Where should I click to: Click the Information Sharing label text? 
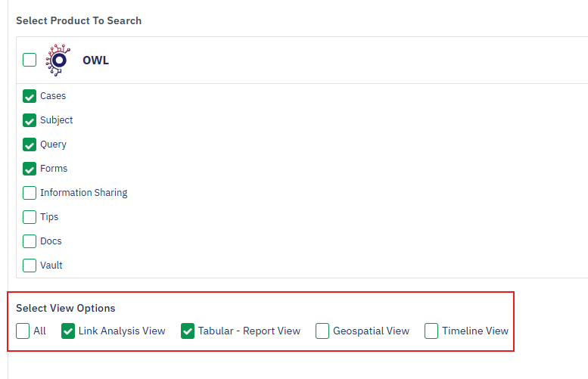(83, 193)
